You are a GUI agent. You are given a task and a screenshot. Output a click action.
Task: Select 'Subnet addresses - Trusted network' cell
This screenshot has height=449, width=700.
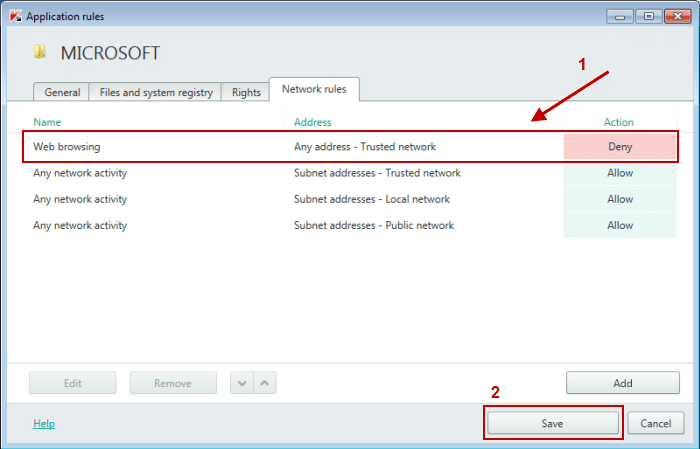(377, 173)
